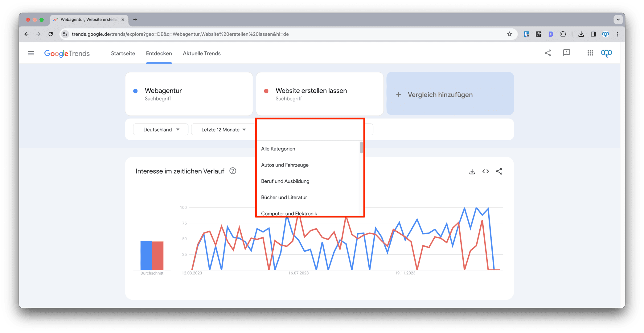Screen dimensions: 644x333
Task: Expand the tab search dropdown
Action: tap(618, 19)
